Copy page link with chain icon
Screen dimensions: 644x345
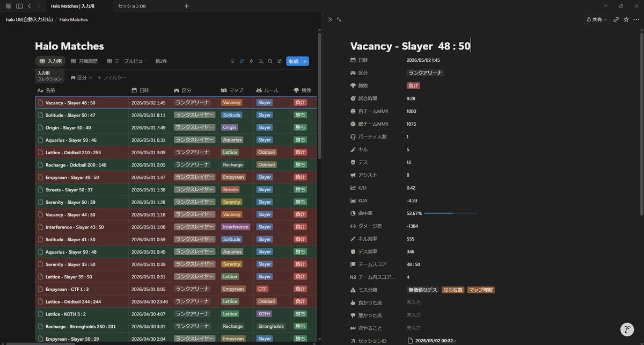616,19
